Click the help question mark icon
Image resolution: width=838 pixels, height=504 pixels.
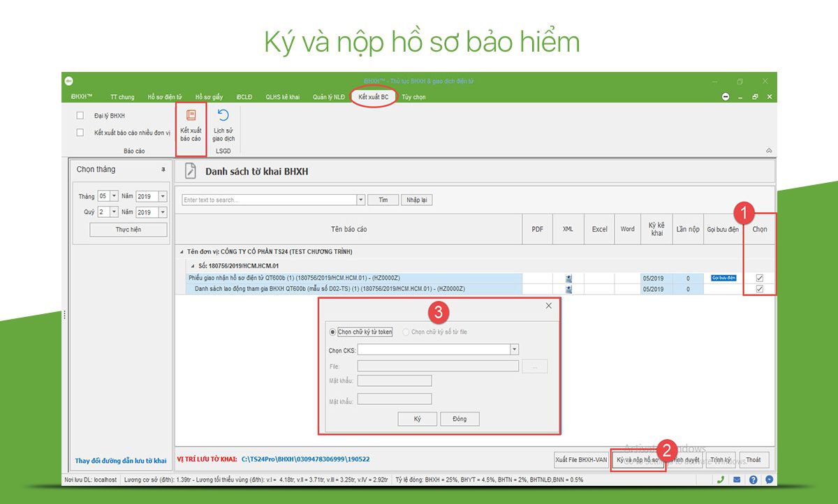pos(753,480)
